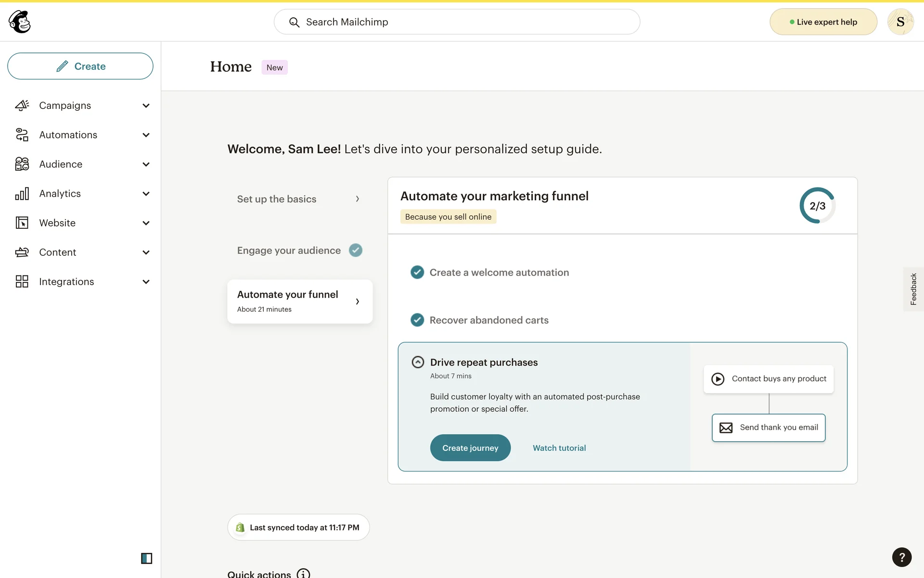
Task: Click the Integrations grid icon
Action: click(22, 282)
